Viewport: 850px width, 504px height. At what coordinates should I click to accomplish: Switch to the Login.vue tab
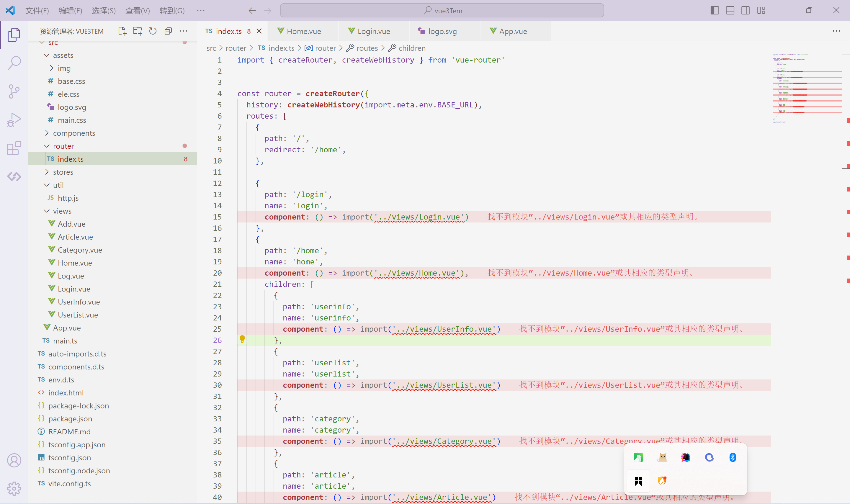coord(374,31)
